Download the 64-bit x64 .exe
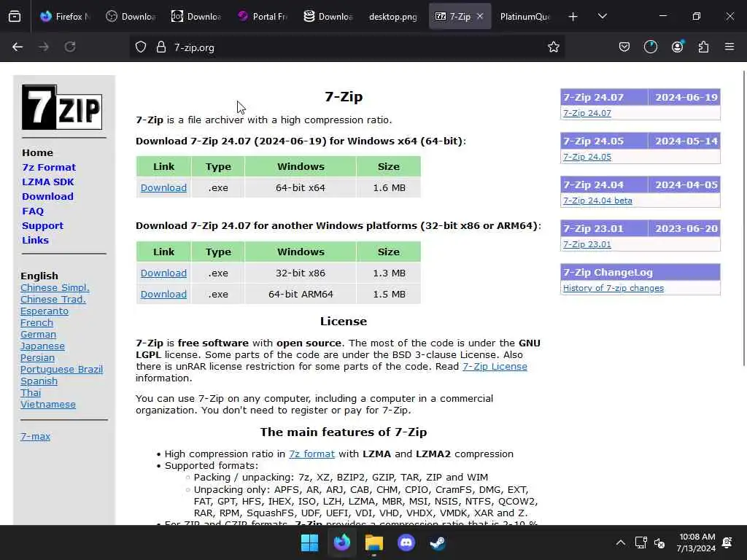 click(x=163, y=187)
